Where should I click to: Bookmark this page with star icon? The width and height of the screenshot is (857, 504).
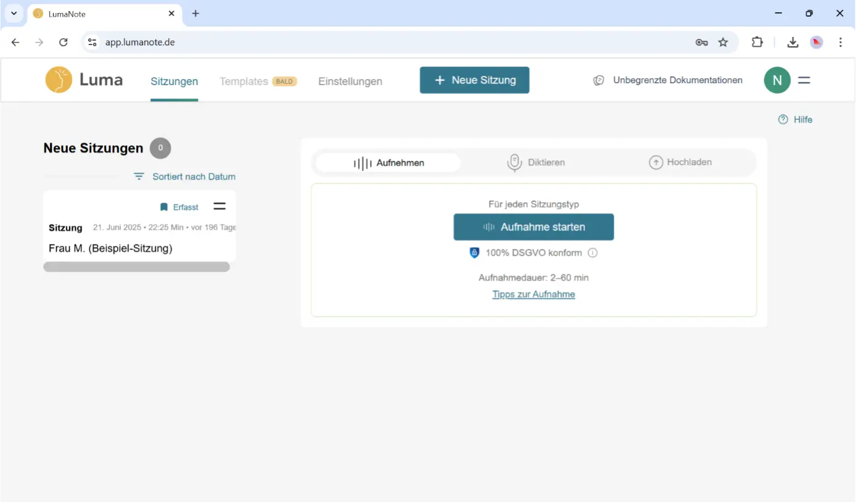pyautogui.click(x=723, y=43)
